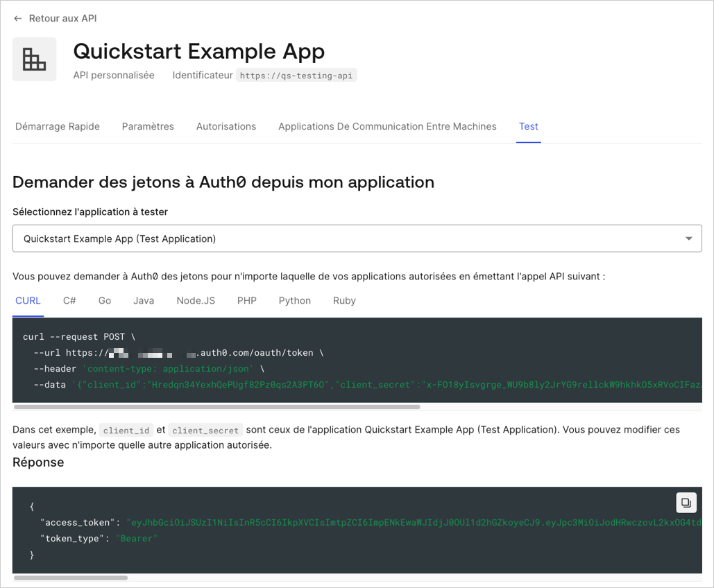This screenshot has height=588, width=714.
Task: Switch to the Paramètres tab
Action: point(148,126)
